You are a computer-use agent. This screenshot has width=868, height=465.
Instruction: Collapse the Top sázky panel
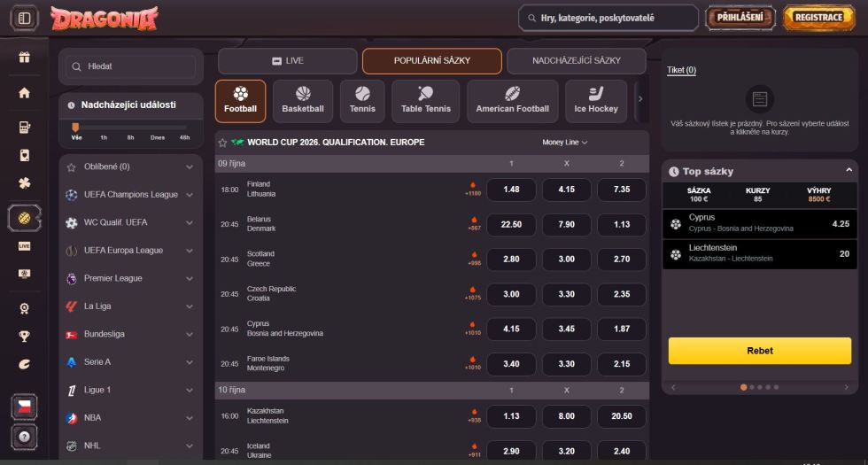pyautogui.click(x=849, y=171)
